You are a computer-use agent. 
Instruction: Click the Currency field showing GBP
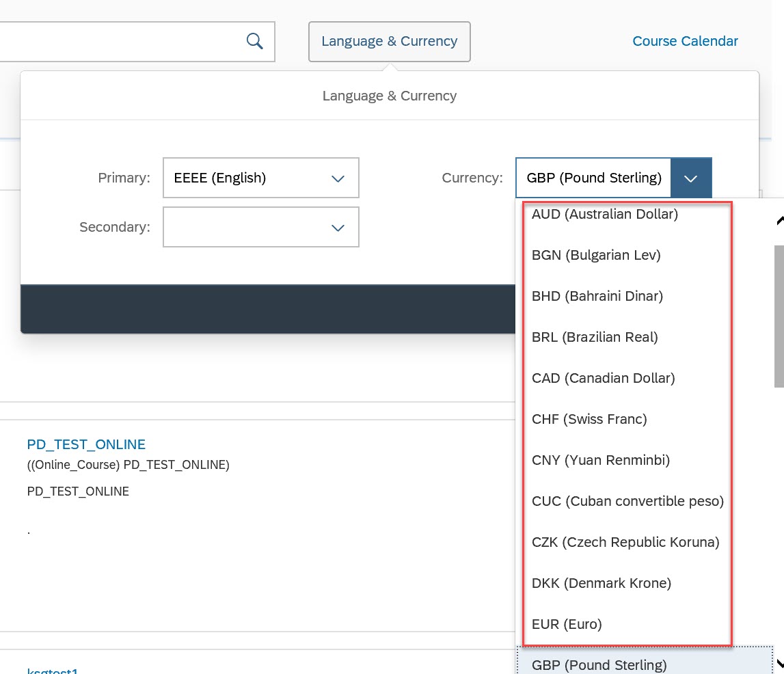pyautogui.click(x=593, y=178)
